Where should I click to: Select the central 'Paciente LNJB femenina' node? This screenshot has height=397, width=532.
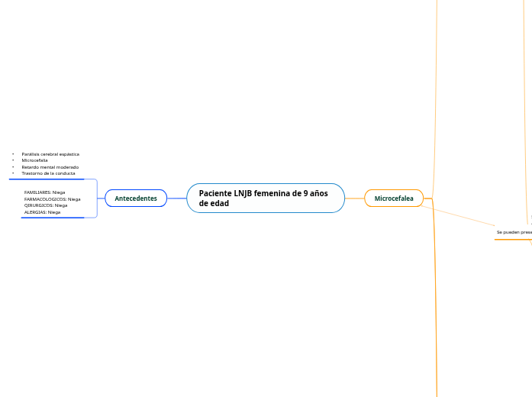point(265,198)
